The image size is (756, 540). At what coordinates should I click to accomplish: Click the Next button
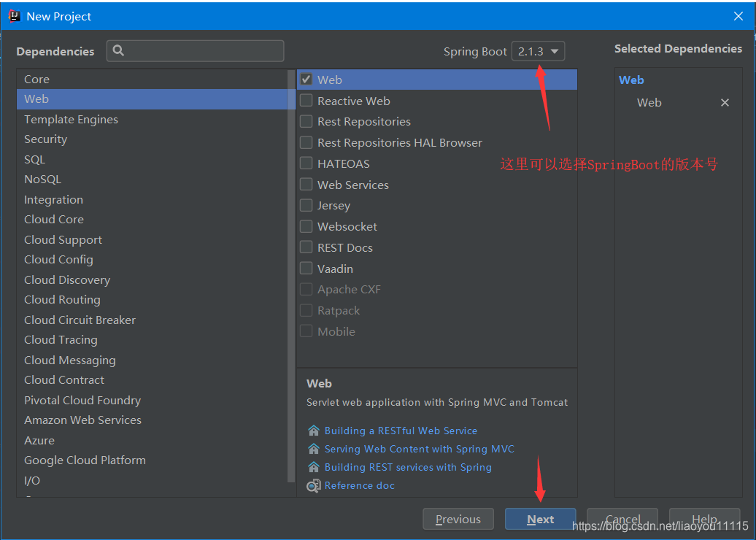pos(541,520)
